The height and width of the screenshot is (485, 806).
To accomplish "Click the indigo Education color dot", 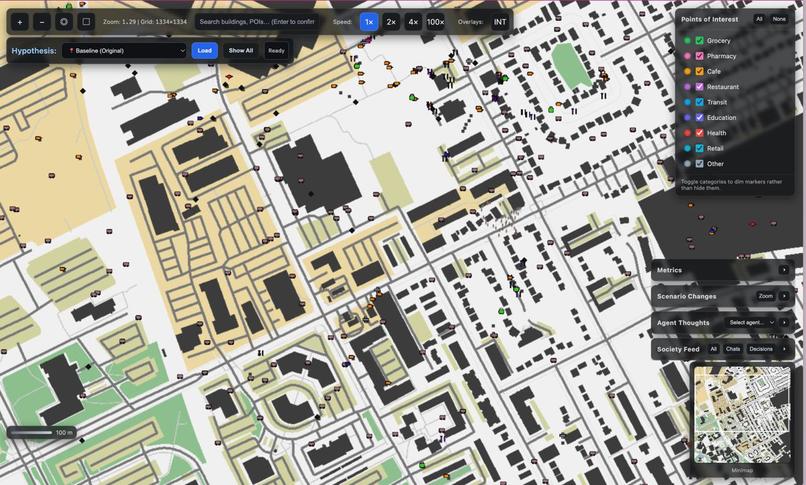I will point(687,118).
